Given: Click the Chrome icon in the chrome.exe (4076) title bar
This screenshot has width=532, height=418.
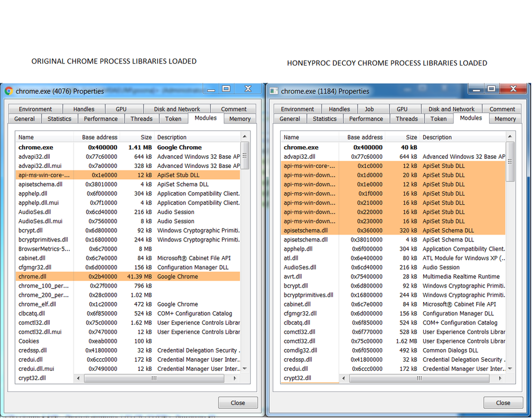Looking at the screenshot, I should (x=9, y=91).
